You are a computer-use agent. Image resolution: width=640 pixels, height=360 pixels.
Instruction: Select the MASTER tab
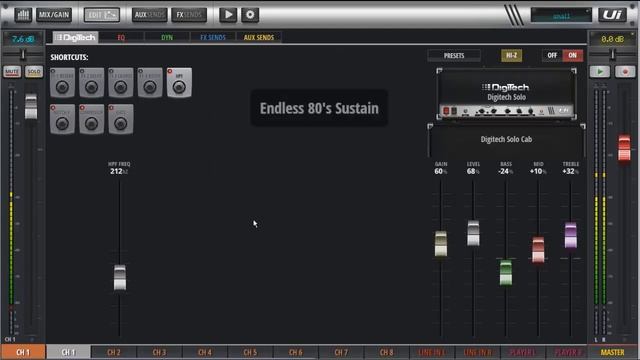(x=612, y=352)
